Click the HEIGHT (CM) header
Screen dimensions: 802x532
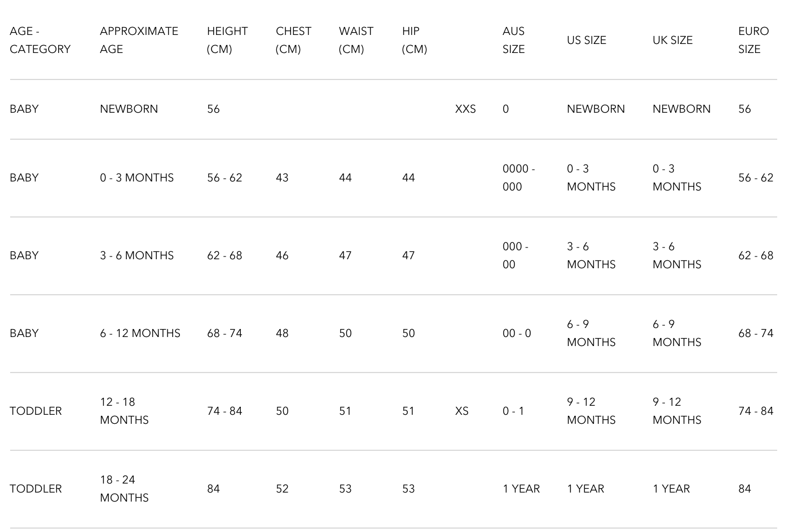227,40
